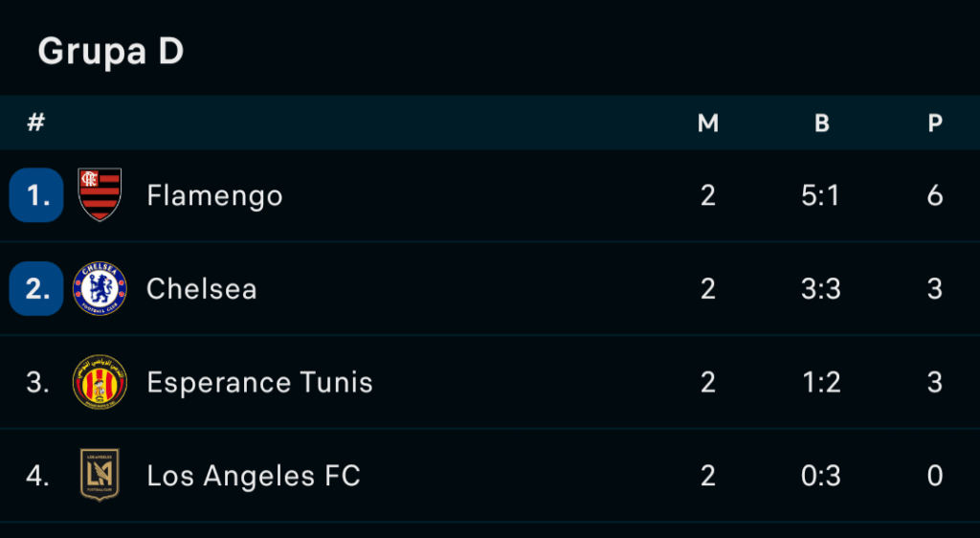Click the P column header
Viewport: 980px width, 538px height.
(x=935, y=123)
